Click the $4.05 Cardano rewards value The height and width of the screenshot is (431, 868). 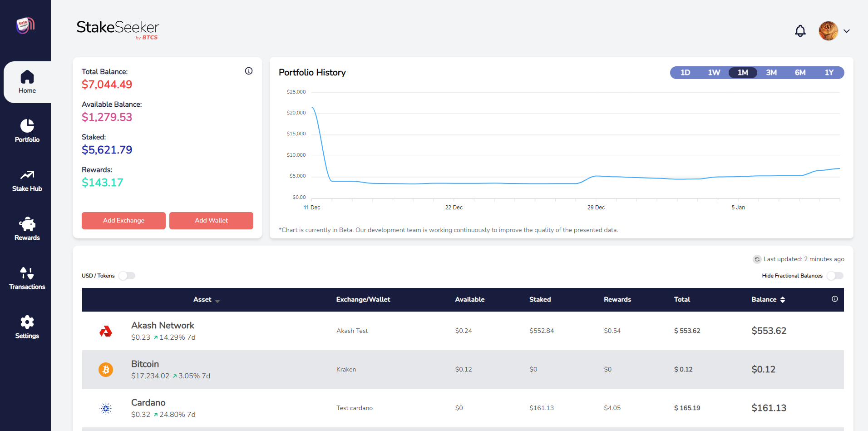(612, 408)
